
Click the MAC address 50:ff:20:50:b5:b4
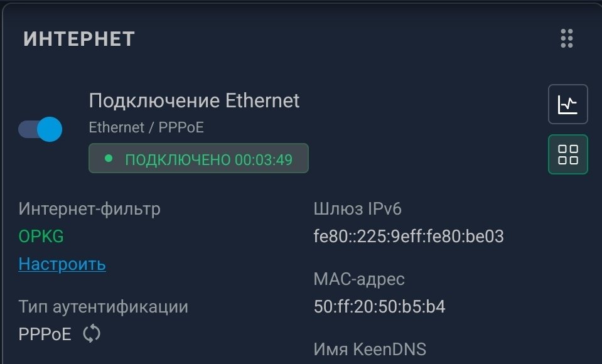coord(379,307)
